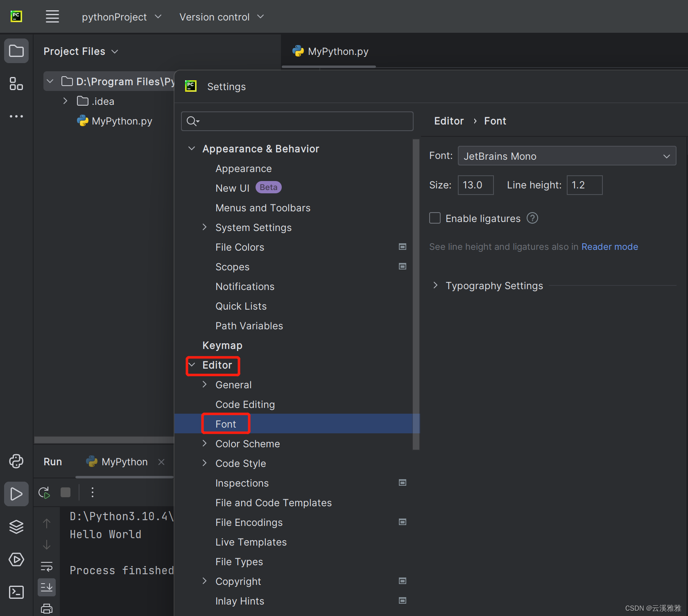Open the Font family combo box
Image resolution: width=688 pixels, height=616 pixels.
tap(567, 156)
